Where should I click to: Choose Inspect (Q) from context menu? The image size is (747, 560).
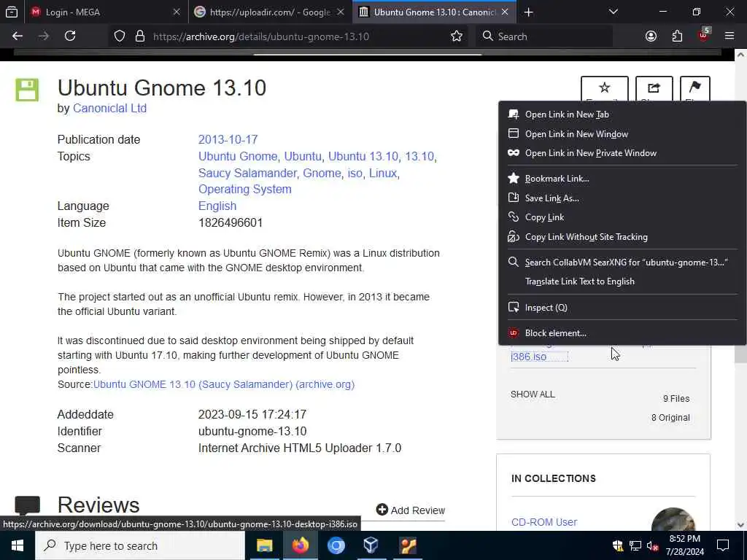click(x=622, y=308)
